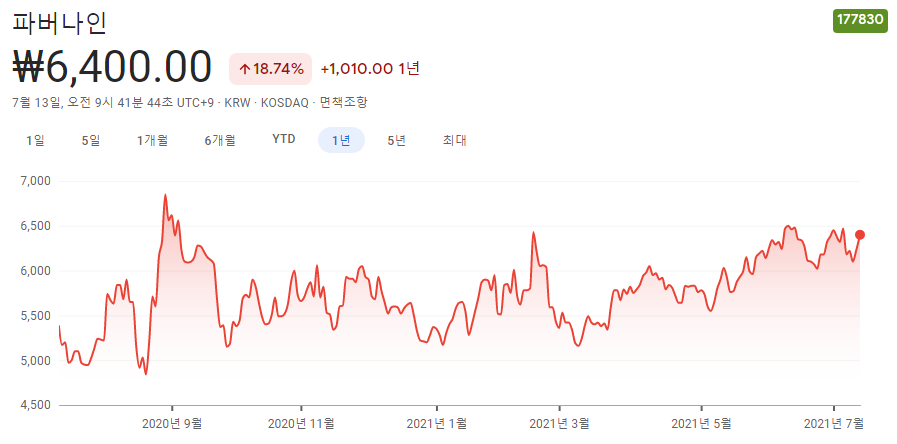Switch chart to 1개월 range
Screen dimensions: 897x444
(x=152, y=140)
